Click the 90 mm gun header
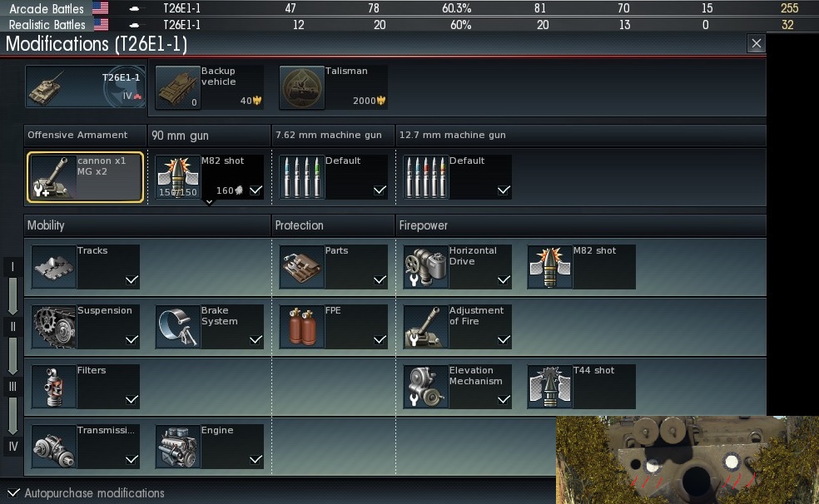Viewport: 819px width, 504px height. click(209, 136)
